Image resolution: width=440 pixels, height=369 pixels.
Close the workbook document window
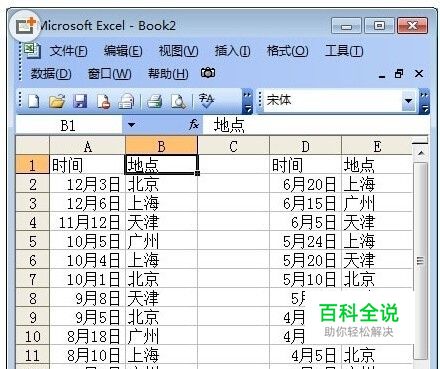(419, 73)
